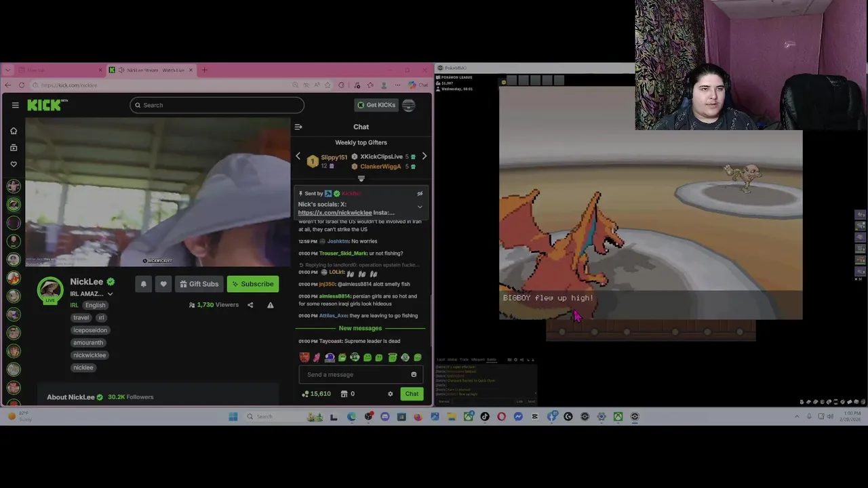Image resolution: width=868 pixels, height=488 pixels.
Task: Open chatter Trouser_Skid_Mark username
Action: 342,253
